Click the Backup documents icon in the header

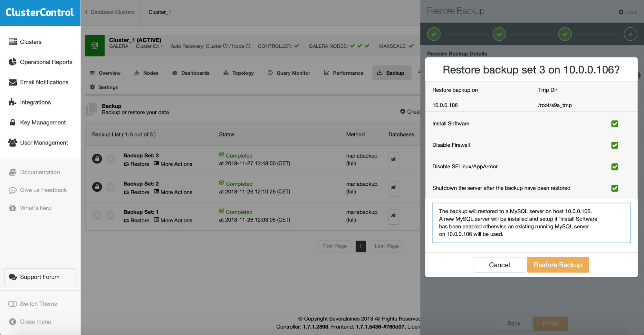pos(91,109)
